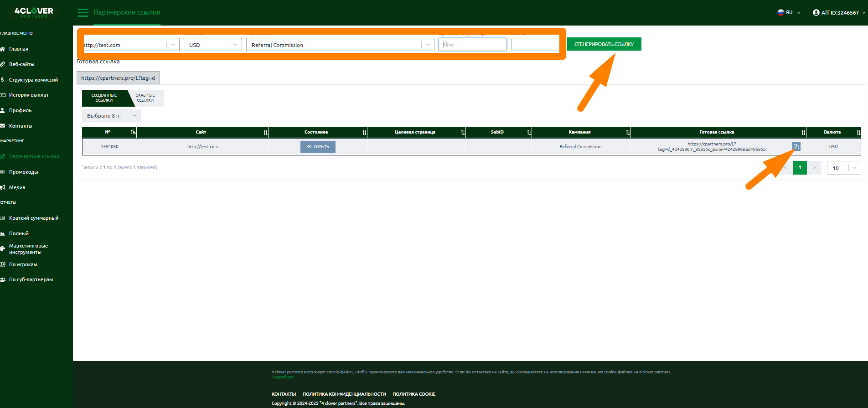Open the RU language dropdown
Screen dimensions: 868x408
pos(789,13)
